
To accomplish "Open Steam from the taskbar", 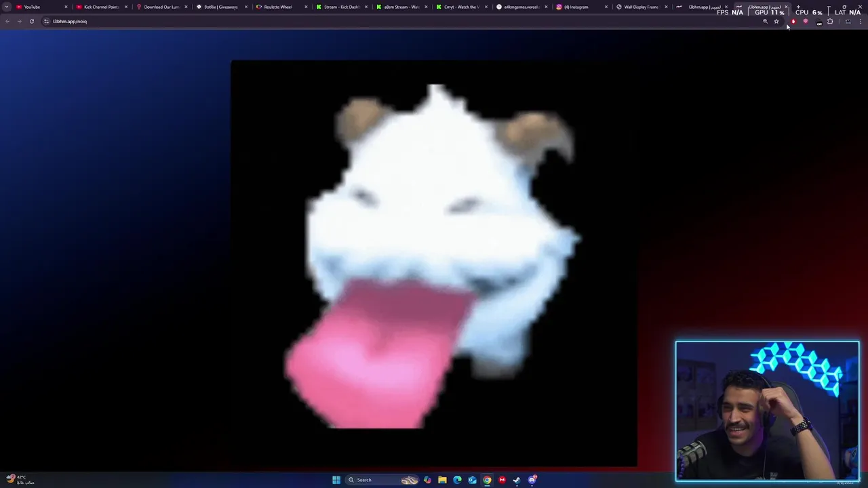I will click(x=517, y=480).
